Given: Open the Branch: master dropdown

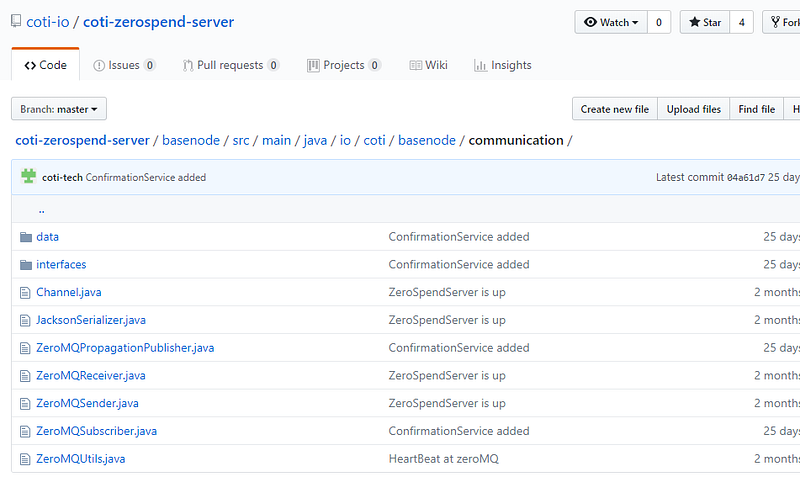Looking at the screenshot, I should pos(59,109).
